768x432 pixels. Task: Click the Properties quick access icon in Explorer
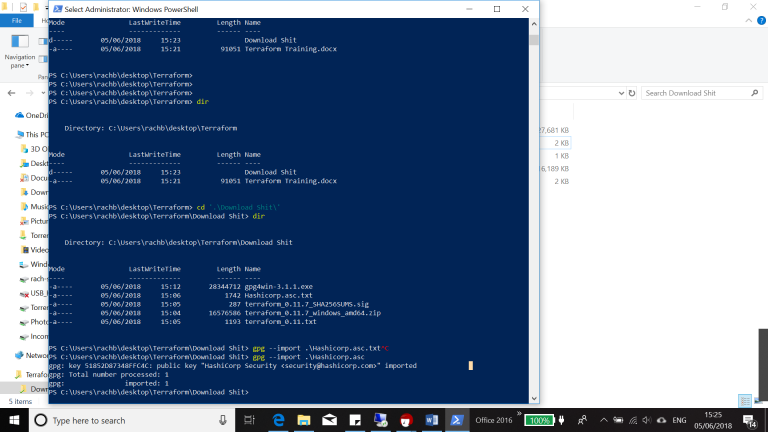[23, 7]
